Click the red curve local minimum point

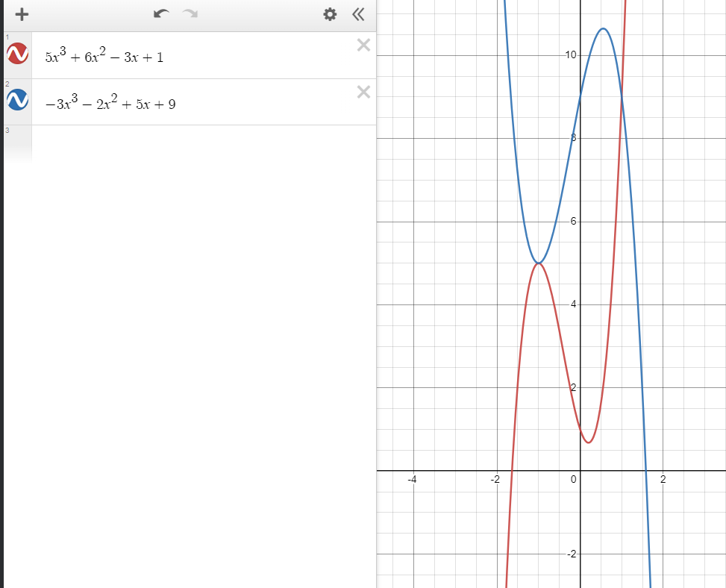click(x=588, y=442)
